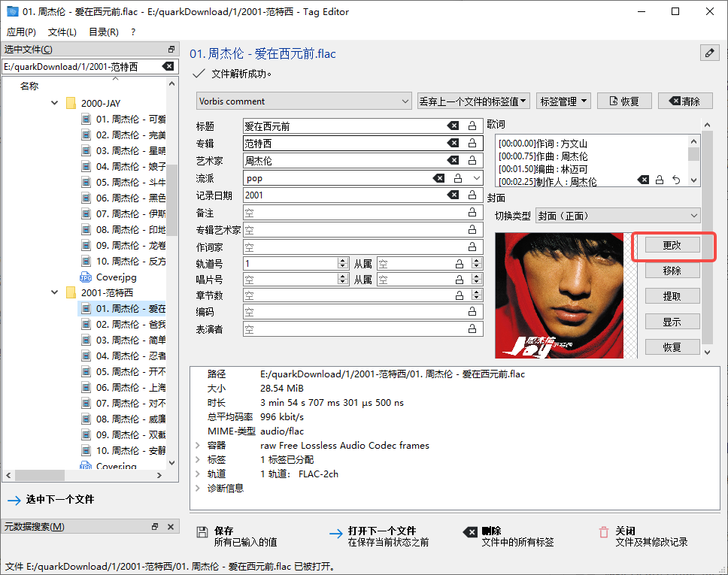The width and height of the screenshot is (728, 575).
Task: Close the 元数据搜索 panel
Action: point(171,527)
